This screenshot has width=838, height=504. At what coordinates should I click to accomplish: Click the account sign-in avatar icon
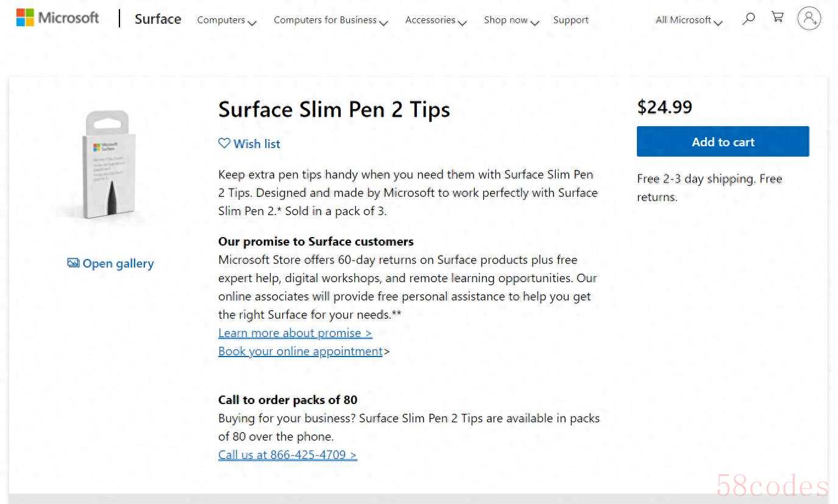coord(809,18)
